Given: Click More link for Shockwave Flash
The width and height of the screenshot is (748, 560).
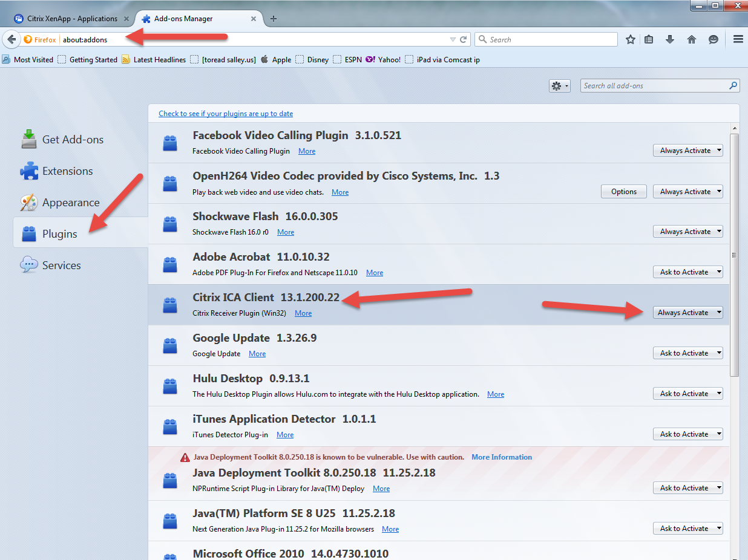Looking at the screenshot, I should (x=286, y=232).
